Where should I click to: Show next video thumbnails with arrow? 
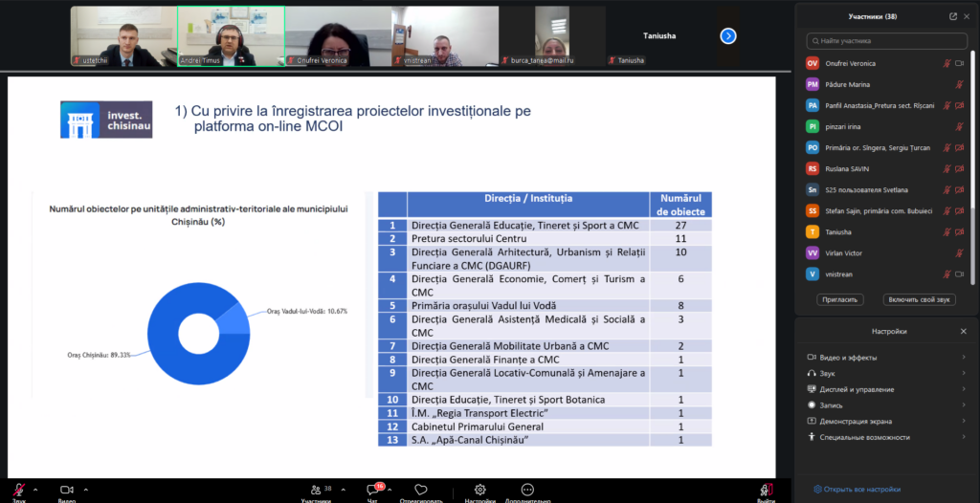click(x=728, y=35)
